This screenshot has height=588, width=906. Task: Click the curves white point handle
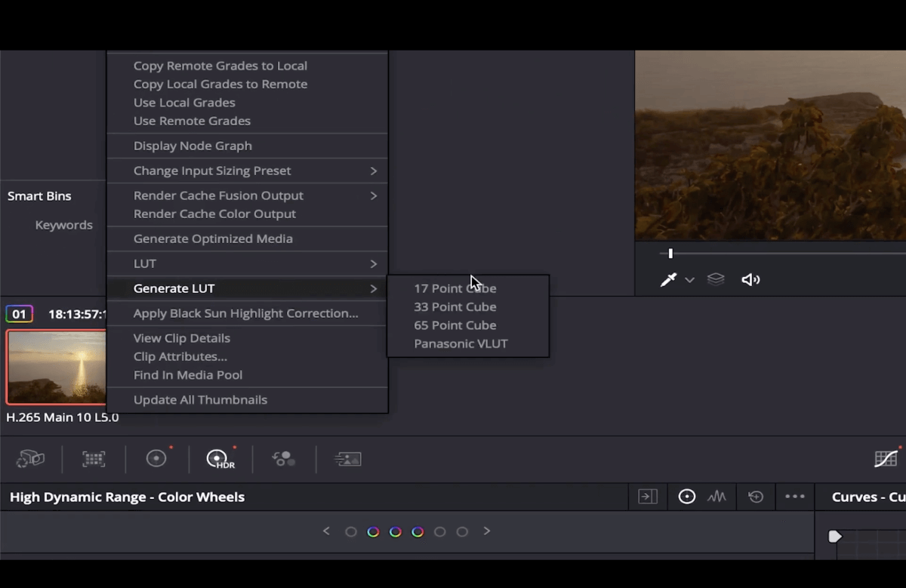pos(834,537)
